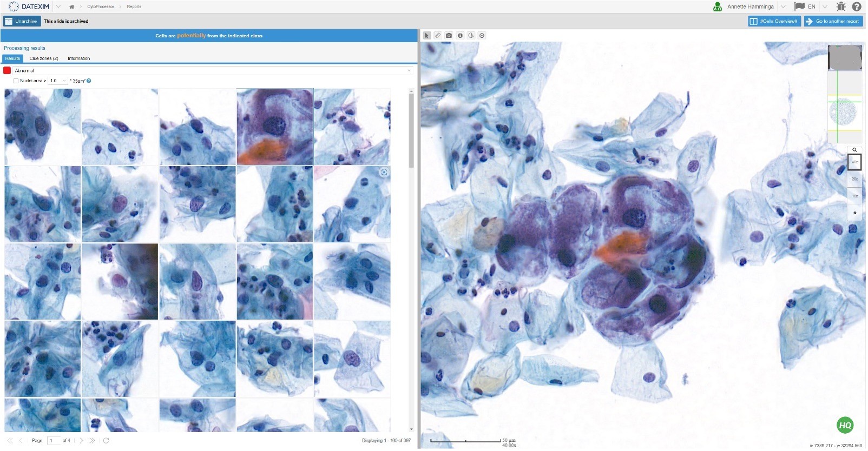Click the DATEXIM logo
The image size is (868, 451).
pos(29,6)
